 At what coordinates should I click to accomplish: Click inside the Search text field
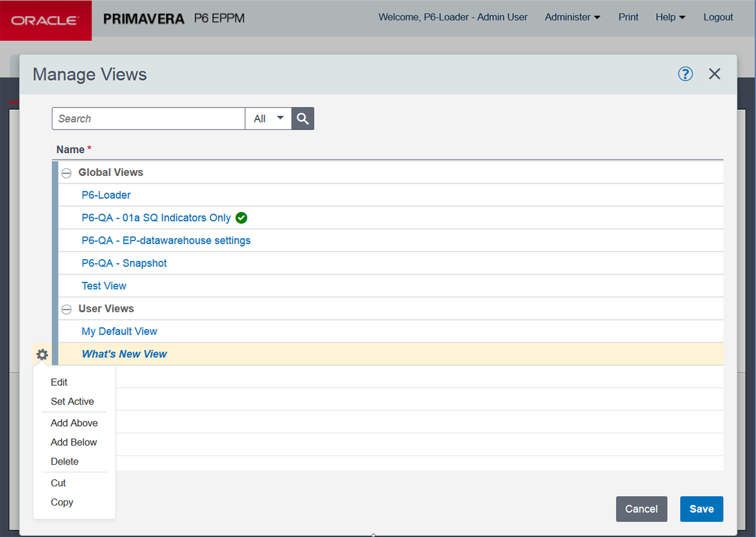tap(148, 118)
